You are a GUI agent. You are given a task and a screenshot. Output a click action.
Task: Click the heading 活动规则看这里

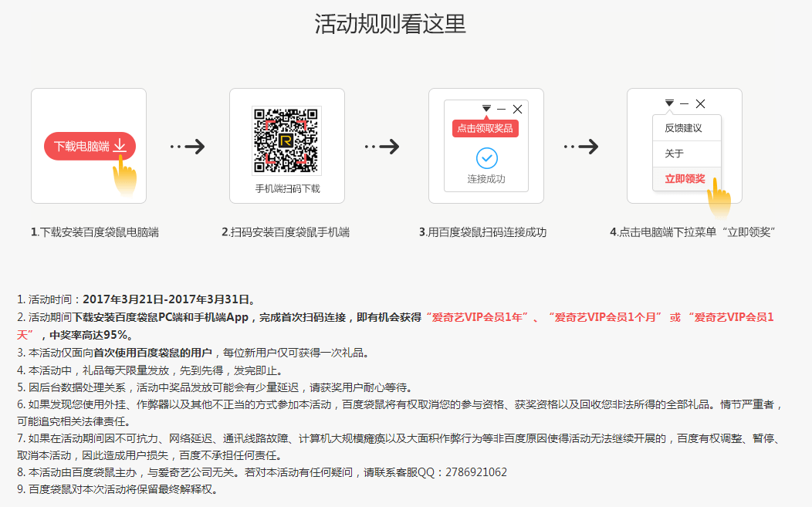click(391, 24)
